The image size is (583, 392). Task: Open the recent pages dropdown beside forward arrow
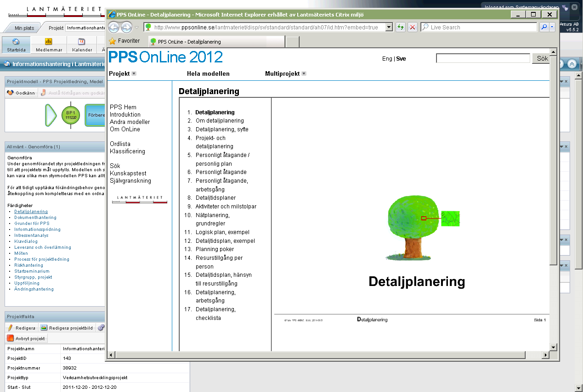coord(136,28)
